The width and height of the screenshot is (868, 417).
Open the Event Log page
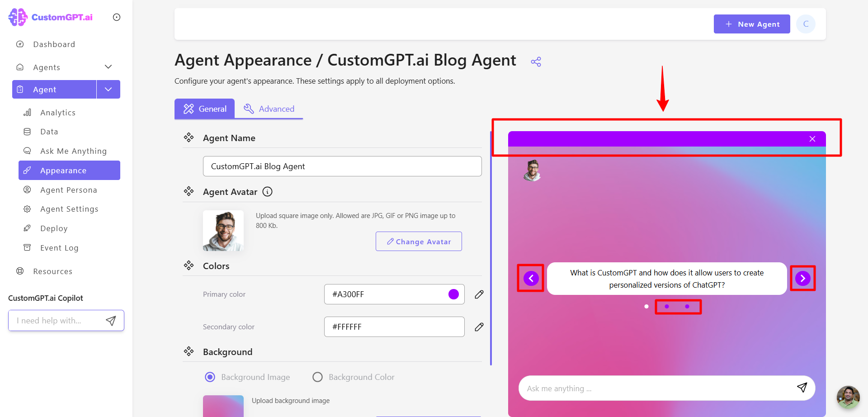pos(59,248)
